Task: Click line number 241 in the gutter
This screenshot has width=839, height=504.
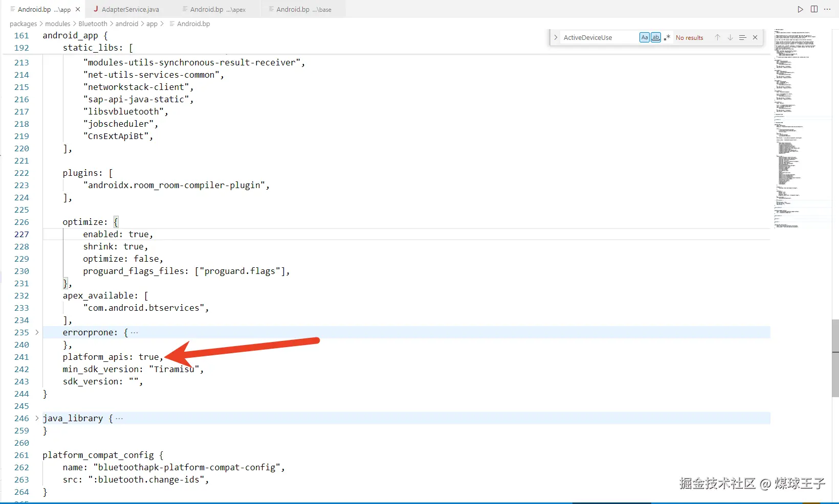Action: [x=21, y=357]
